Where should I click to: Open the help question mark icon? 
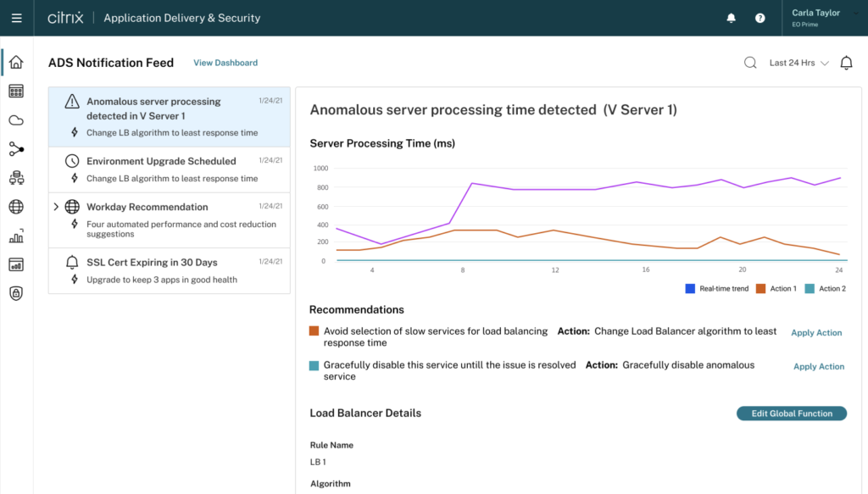[760, 18]
